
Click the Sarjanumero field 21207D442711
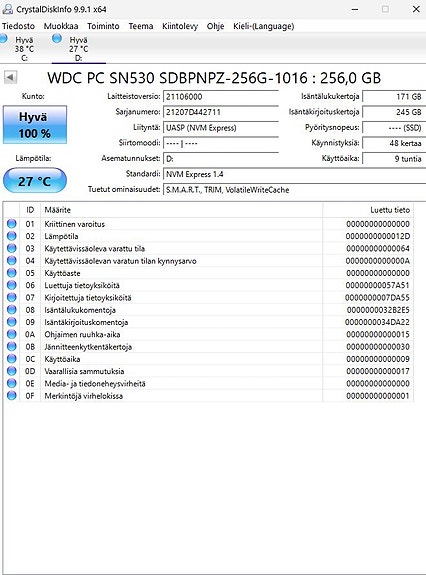221,112
